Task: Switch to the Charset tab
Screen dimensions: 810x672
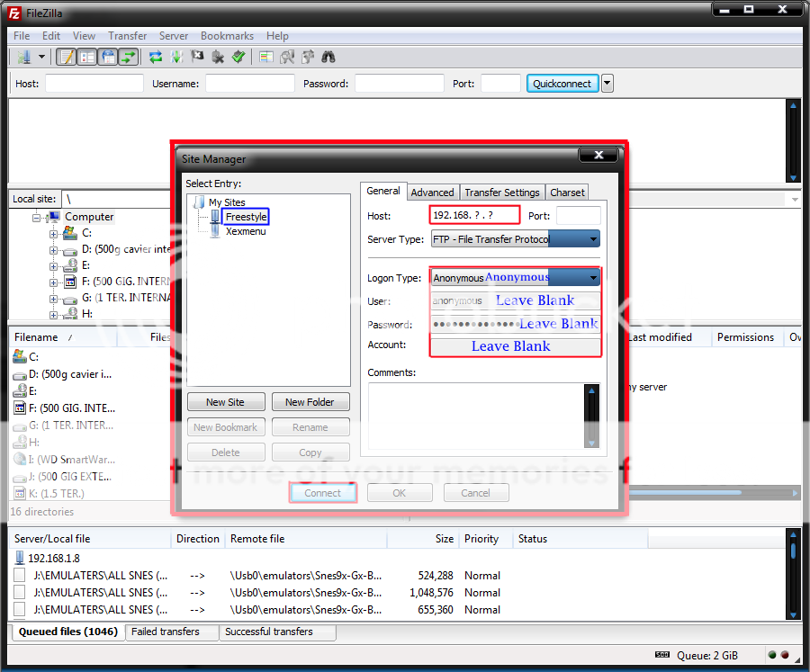Action: point(567,193)
